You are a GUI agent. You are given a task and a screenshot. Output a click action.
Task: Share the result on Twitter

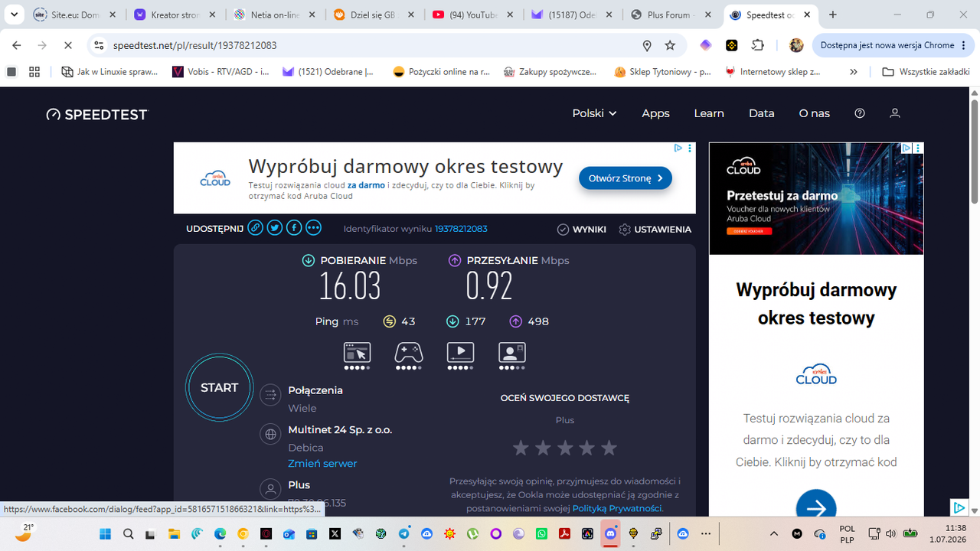pyautogui.click(x=275, y=228)
